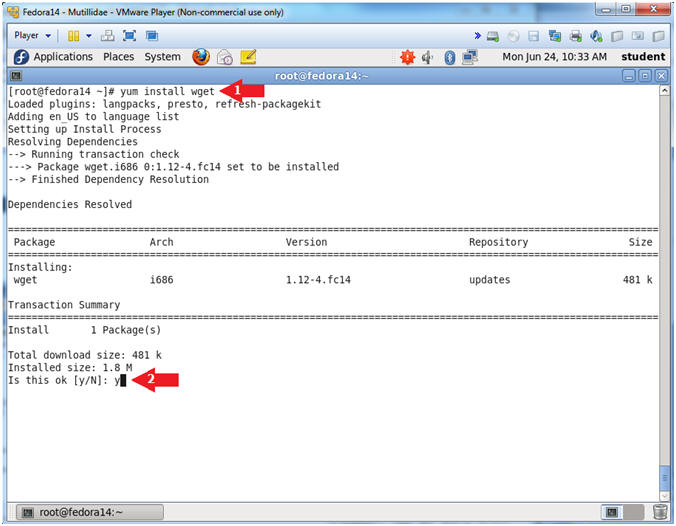Click 'Dependencies Resolved' line
Screen dimensions: 676x526
click(x=70, y=204)
